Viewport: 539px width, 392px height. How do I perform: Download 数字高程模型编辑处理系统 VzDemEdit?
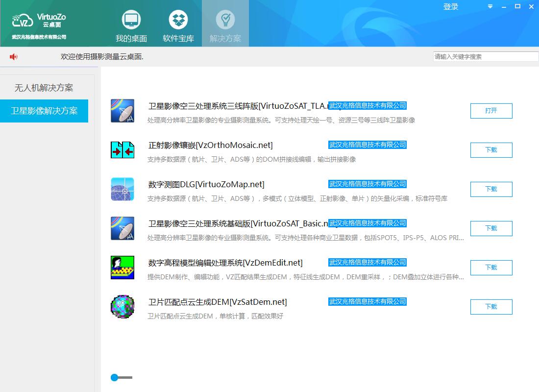coord(491,268)
